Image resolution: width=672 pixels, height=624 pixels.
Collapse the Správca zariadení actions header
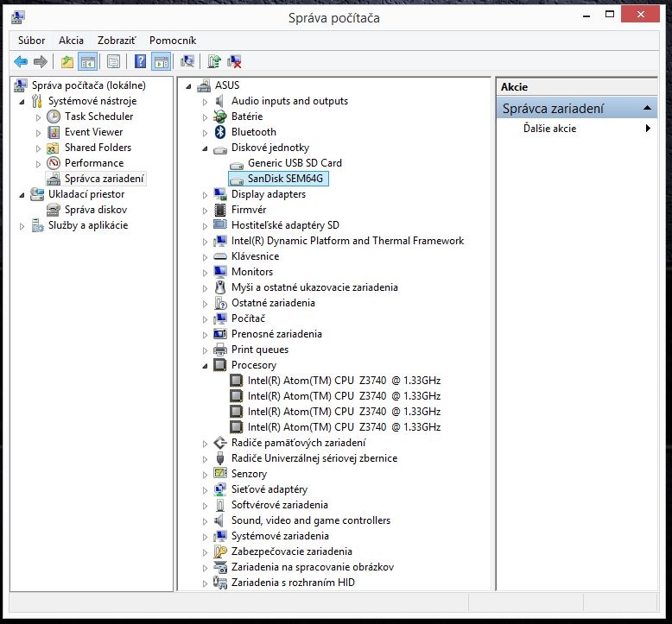648,109
